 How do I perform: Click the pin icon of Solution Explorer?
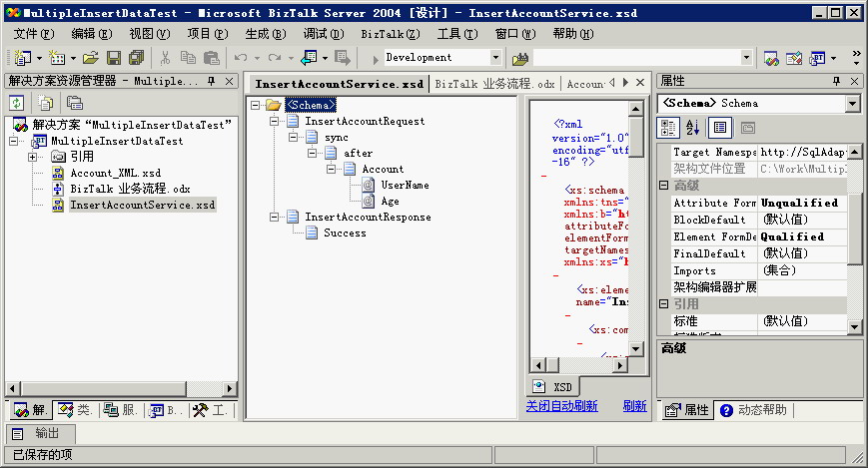211,81
